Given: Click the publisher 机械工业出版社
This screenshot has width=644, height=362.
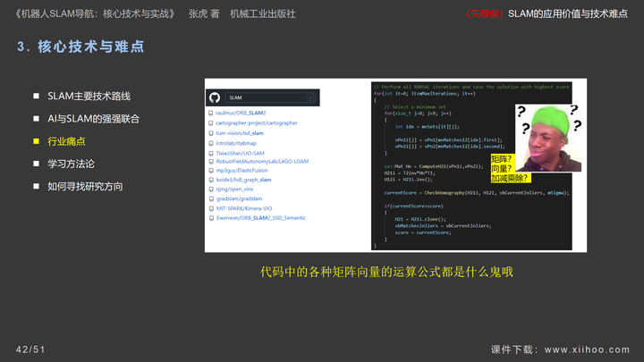Looking at the screenshot, I should pyautogui.click(x=263, y=14).
